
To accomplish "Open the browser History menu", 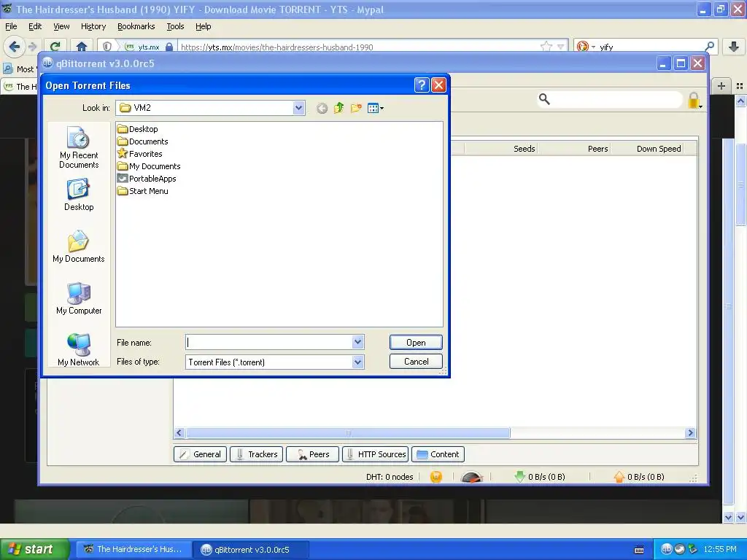I will pos(93,27).
